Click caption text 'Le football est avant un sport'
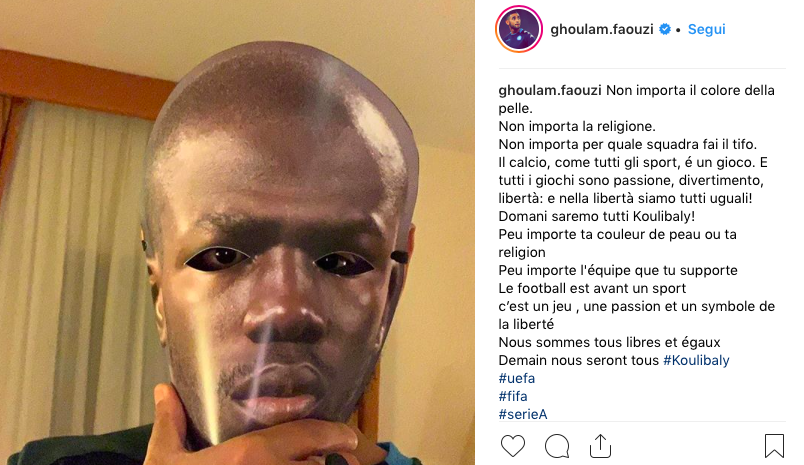Screen dimensions: 804x465 (592, 288)
